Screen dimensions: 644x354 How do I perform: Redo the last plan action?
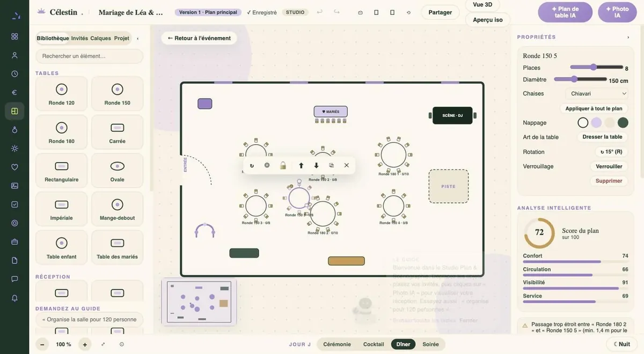point(336,12)
